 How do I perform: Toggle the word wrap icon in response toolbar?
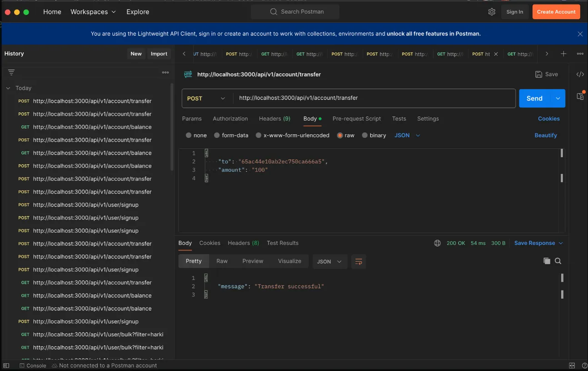click(358, 261)
